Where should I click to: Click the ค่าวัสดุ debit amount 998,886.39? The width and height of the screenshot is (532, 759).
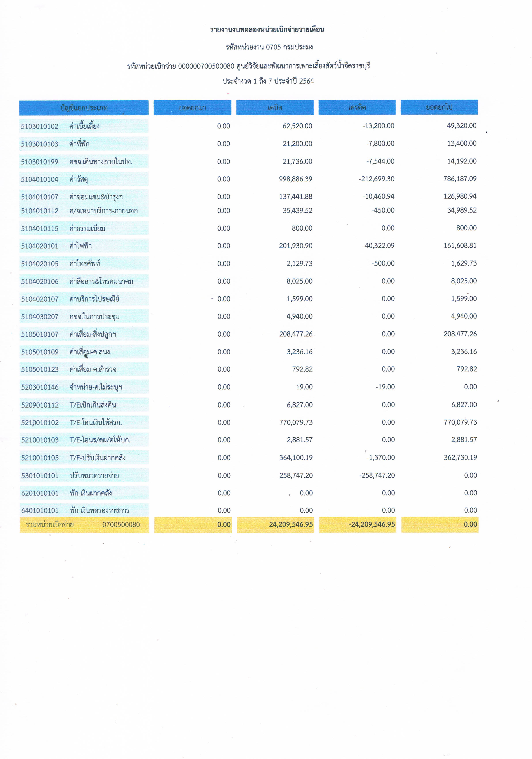(x=295, y=179)
